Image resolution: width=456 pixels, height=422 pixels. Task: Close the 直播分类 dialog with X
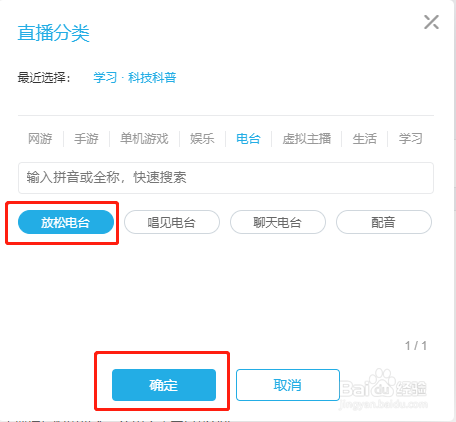click(431, 22)
